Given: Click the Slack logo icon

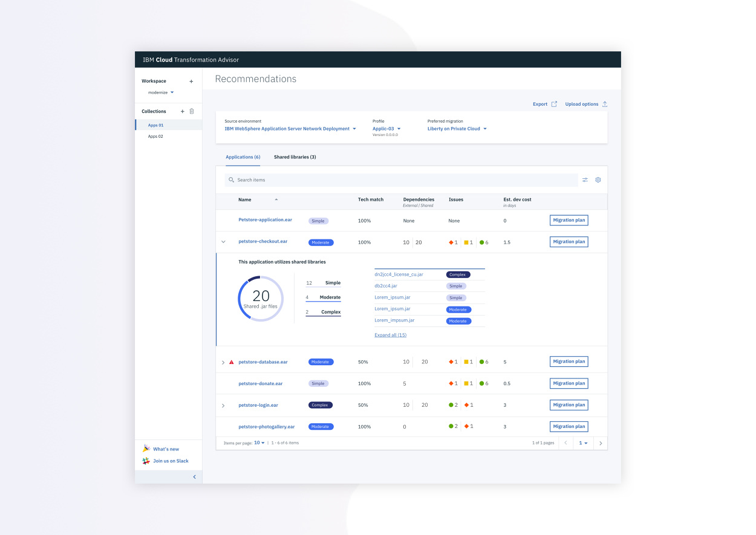Looking at the screenshot, I should (146, 461).
